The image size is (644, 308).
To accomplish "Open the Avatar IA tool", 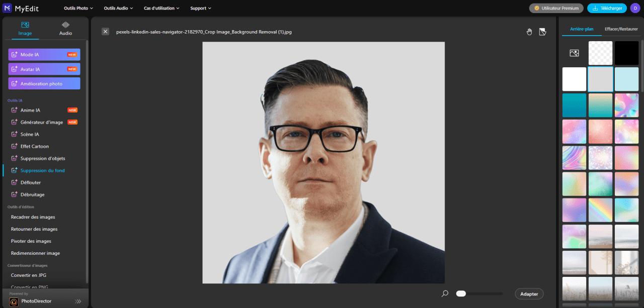I will pos(44,69).
